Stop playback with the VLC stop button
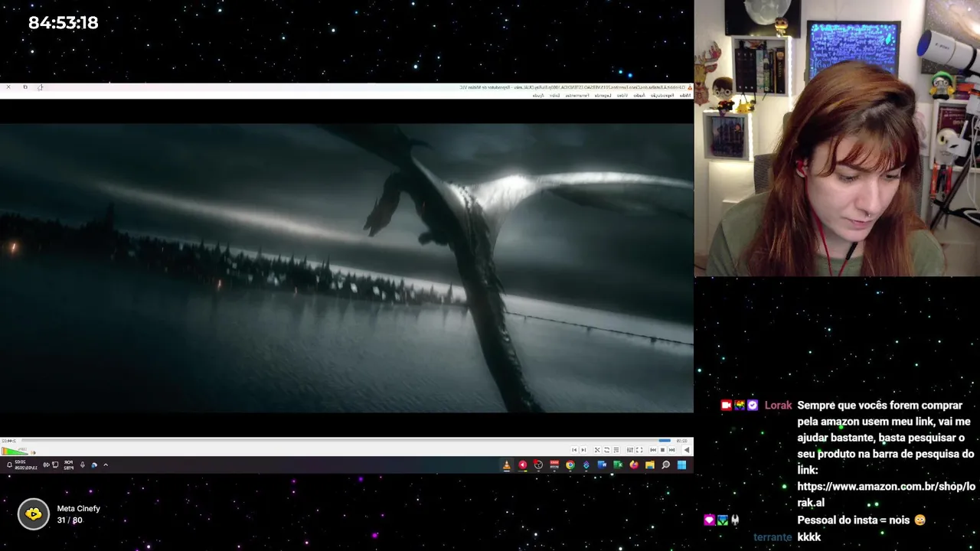 click(662, 450)
